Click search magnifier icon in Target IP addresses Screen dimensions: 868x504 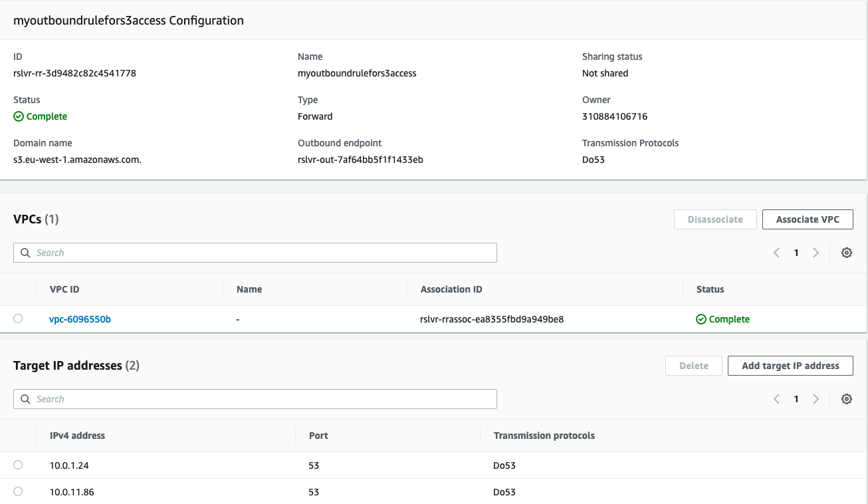(25, 399)
